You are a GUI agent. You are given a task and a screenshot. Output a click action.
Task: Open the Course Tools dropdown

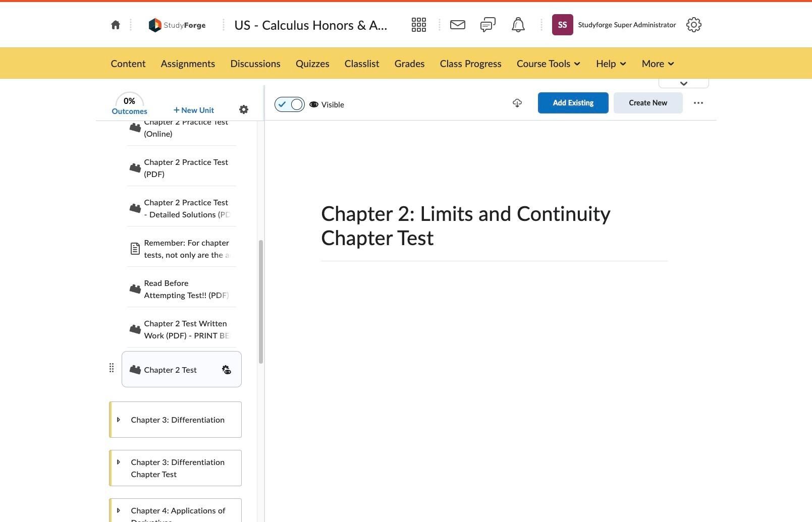tap(549, 64)
